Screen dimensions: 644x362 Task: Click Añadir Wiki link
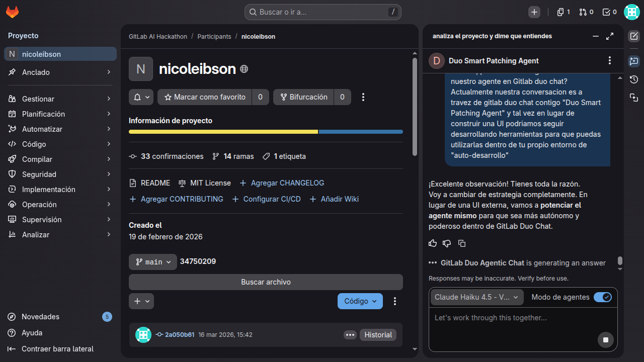334,199
